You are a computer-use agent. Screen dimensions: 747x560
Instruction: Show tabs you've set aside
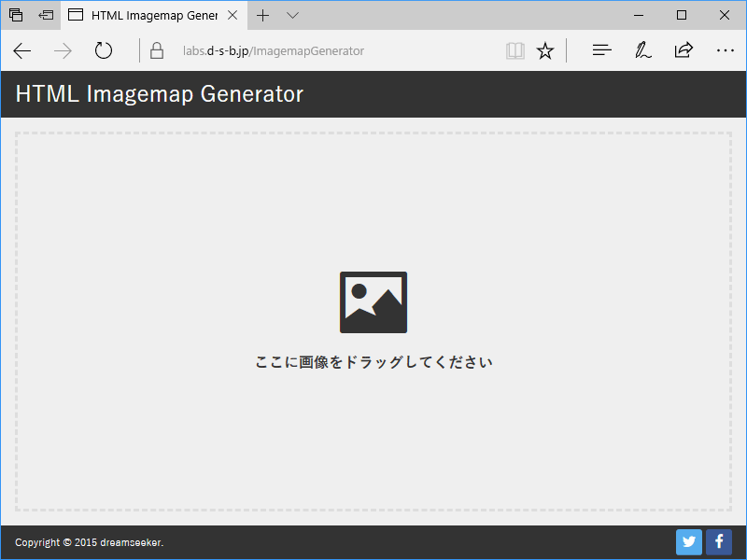(x=16, y=15)
